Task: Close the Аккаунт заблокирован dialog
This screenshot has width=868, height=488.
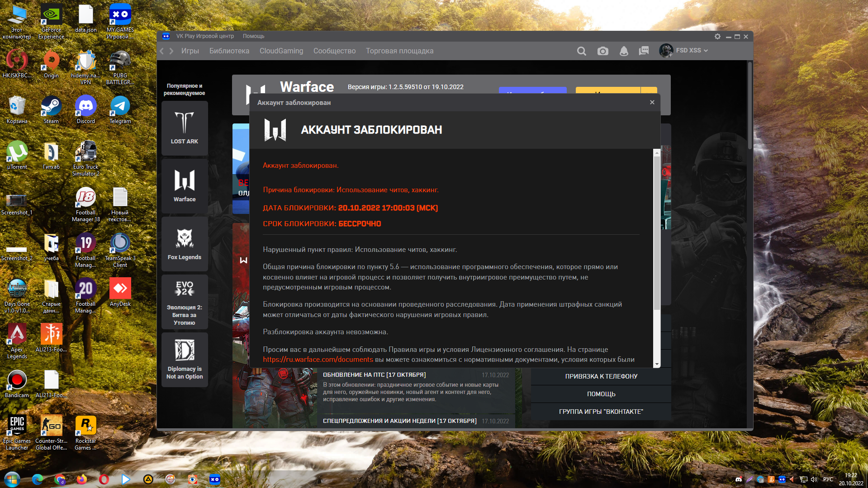Action: point(652,102)
